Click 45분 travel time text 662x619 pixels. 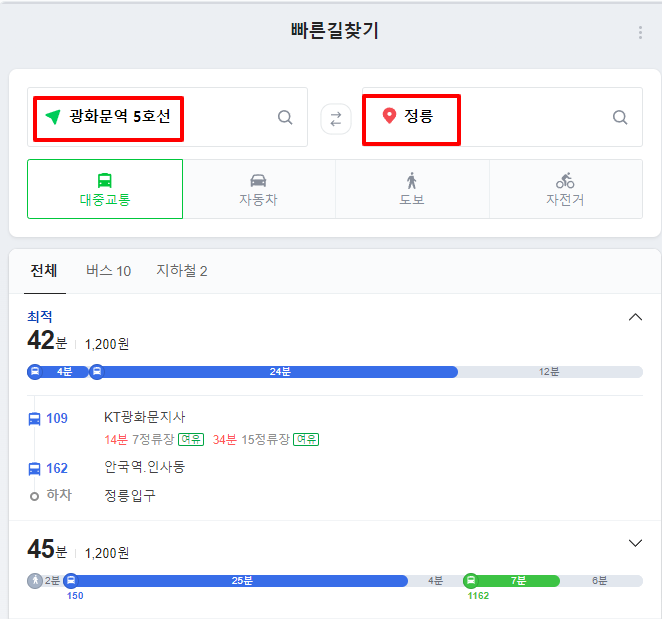(x=47, y=549)
